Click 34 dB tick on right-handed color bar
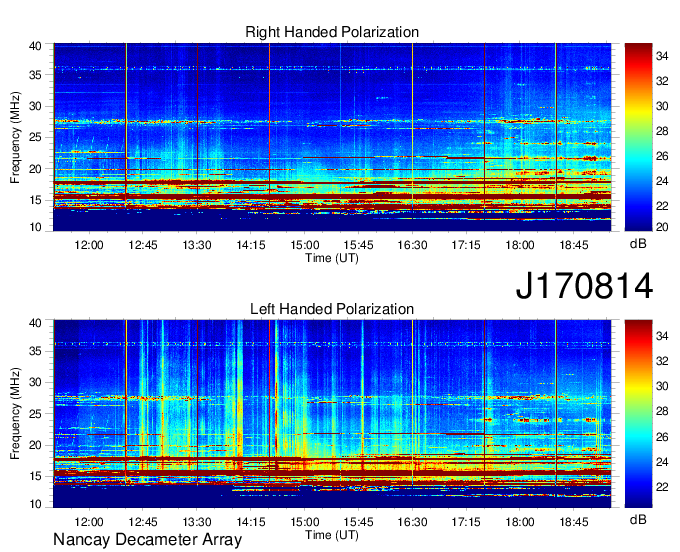Image resolution: width=680 pixels, height=552 pixels. pos(662,56)
